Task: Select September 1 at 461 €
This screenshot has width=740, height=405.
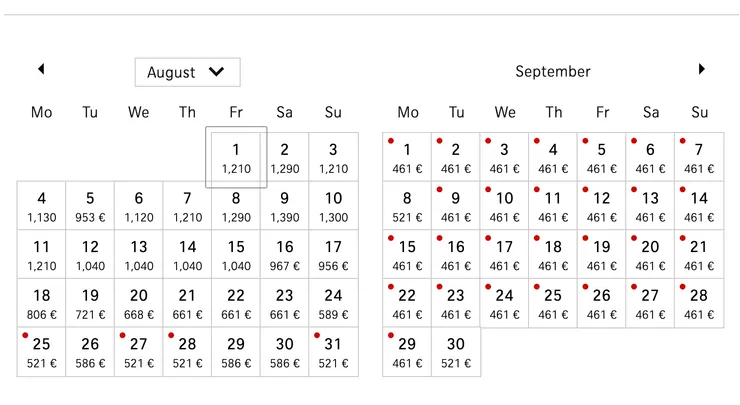Action: [407, 157]
